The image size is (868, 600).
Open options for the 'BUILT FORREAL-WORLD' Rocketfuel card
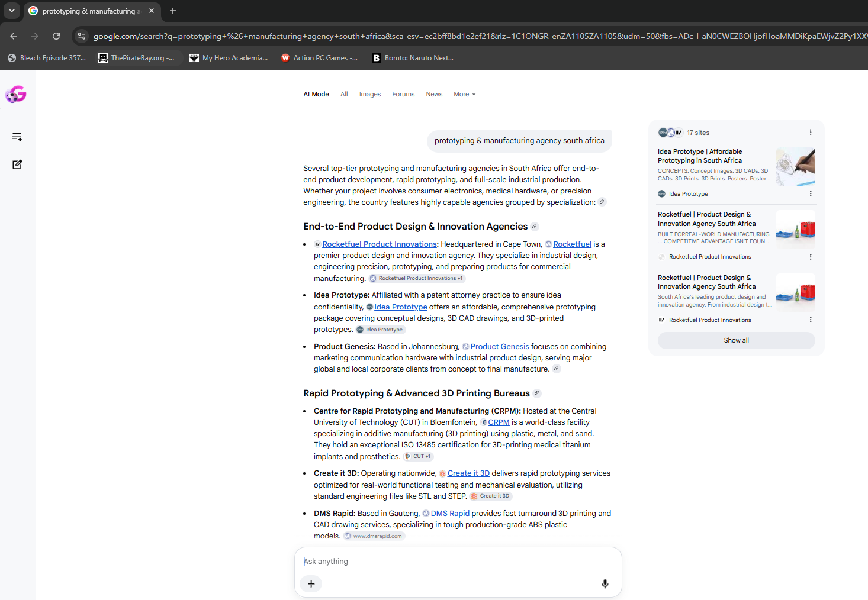pos(811,257)
